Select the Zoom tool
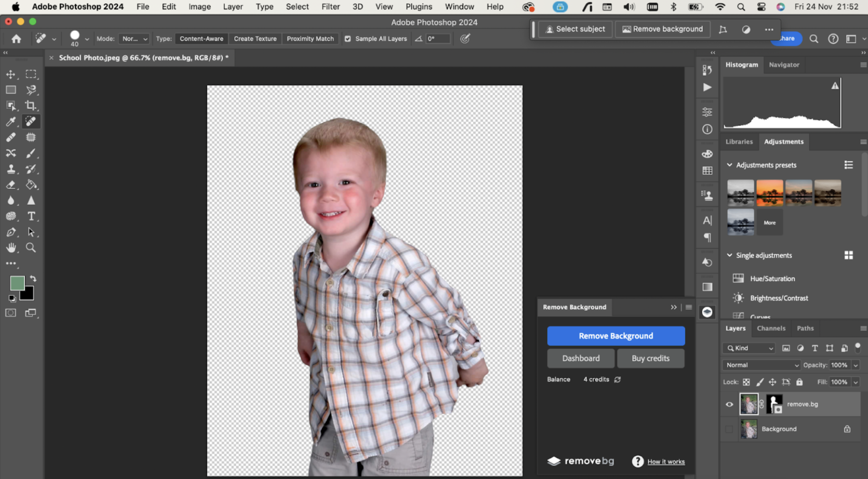Viewport: 868px width, 479px height. (31, 248)
